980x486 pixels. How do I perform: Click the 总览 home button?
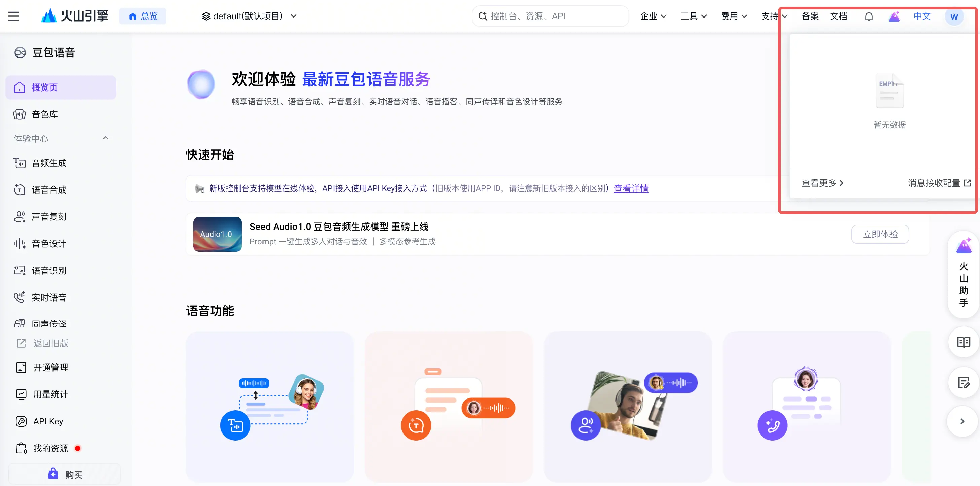(143, 16)
